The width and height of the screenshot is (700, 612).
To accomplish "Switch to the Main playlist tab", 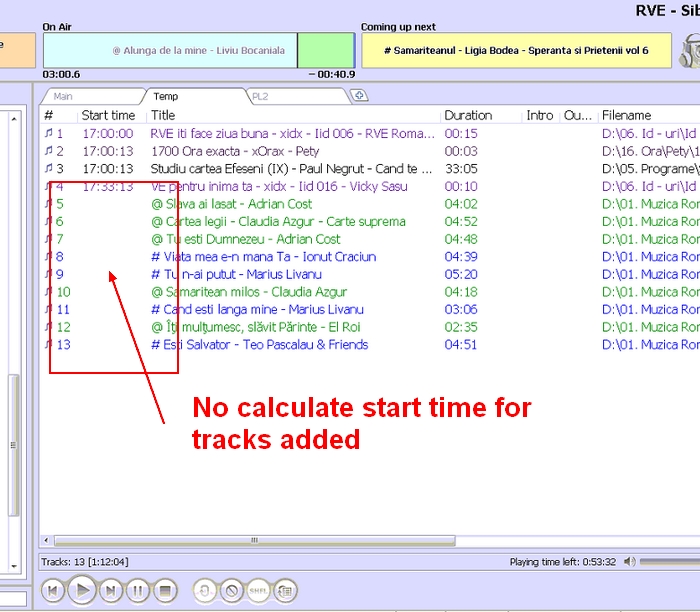I will 63,97.
